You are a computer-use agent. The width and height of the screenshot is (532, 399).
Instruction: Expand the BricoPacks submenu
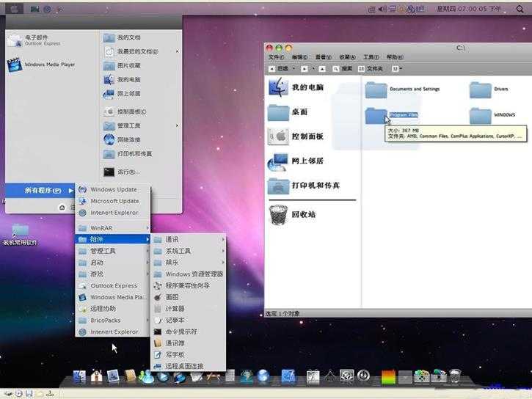click(113, 321)
